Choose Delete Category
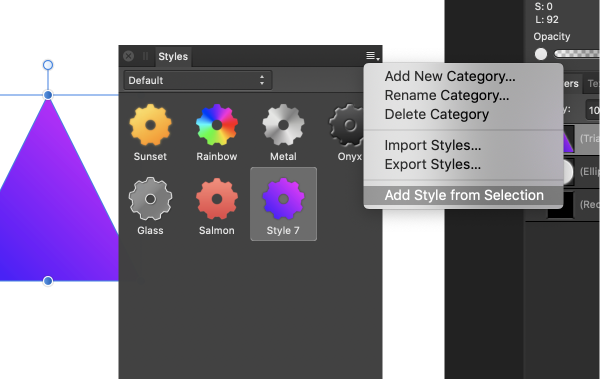Image resolution: width=600 pixels, height=379 pixels. coord(437,114)
